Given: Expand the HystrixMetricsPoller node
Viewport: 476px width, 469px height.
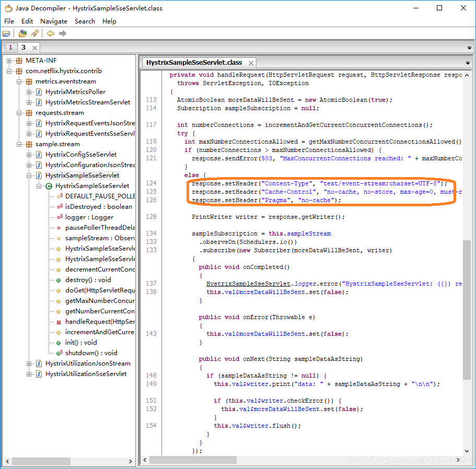Looking at the screenshot, I should [x=29, y=92].
